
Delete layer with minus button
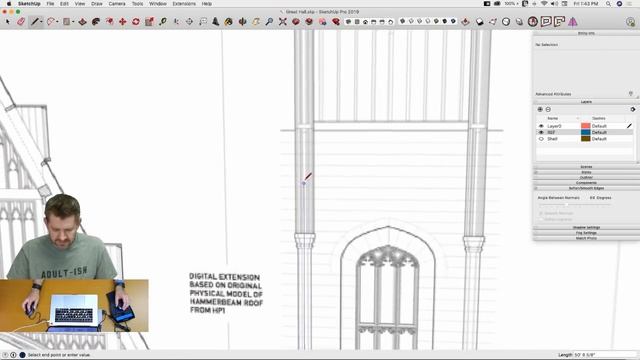[548, 109]
